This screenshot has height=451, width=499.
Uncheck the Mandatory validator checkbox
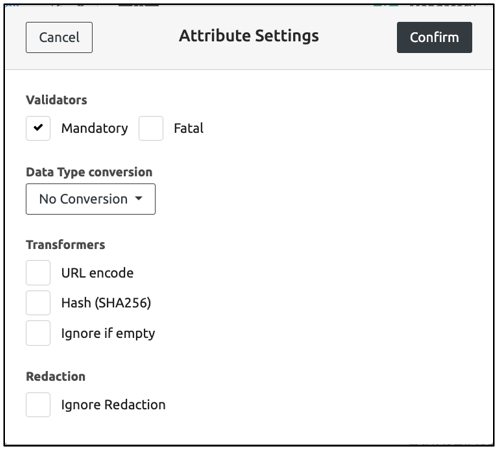(x=38, y=128)
